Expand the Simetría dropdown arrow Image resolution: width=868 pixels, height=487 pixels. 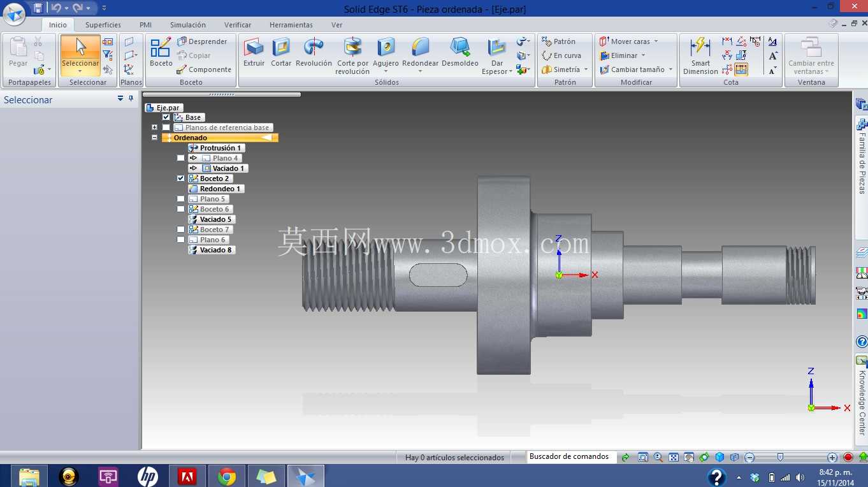tap(586, 69)
